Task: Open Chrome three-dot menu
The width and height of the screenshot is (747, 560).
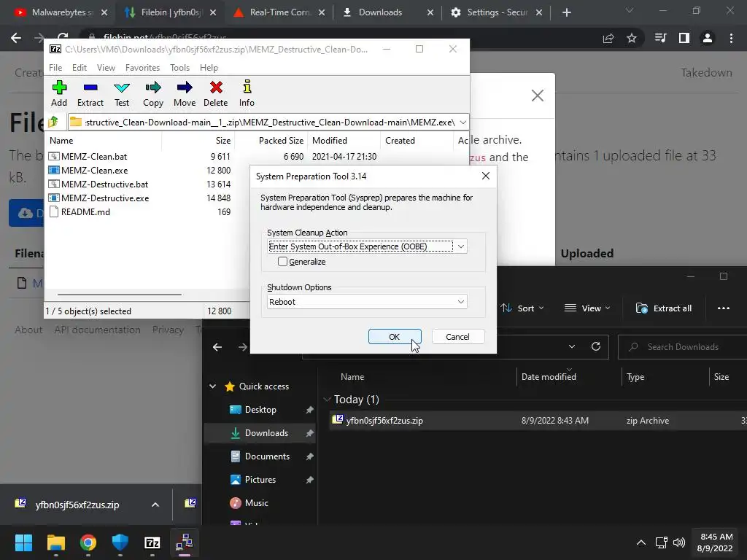Action: click(x=731, y=38)
